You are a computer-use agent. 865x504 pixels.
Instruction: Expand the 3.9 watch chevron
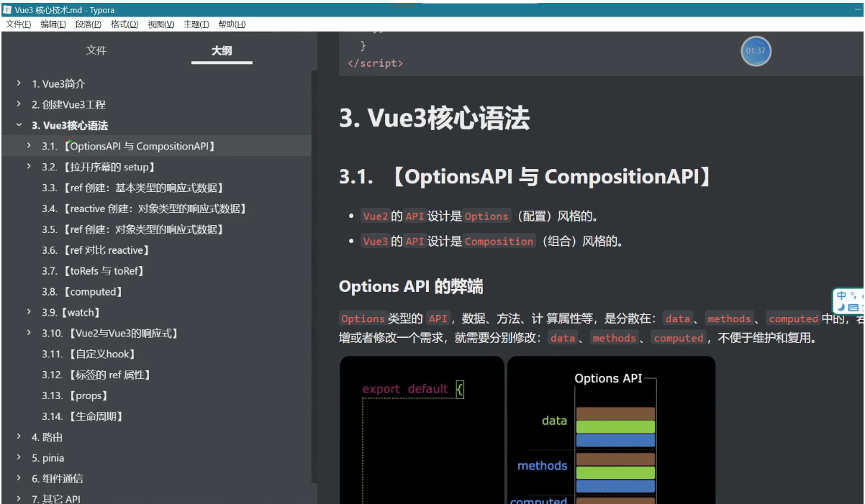[x=29, y=312]
